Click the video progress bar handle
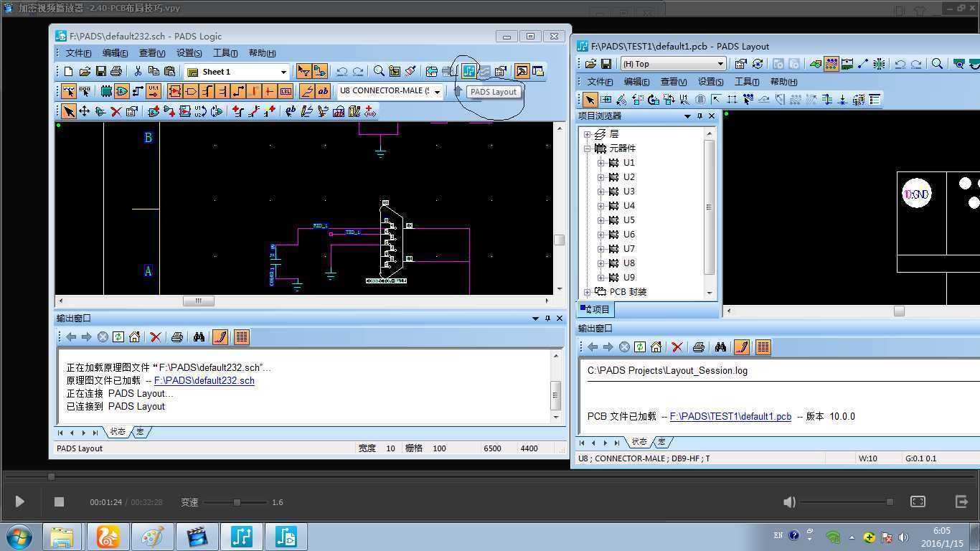The height and width of the screenshot is (551, 980). [x=51, y=476]
